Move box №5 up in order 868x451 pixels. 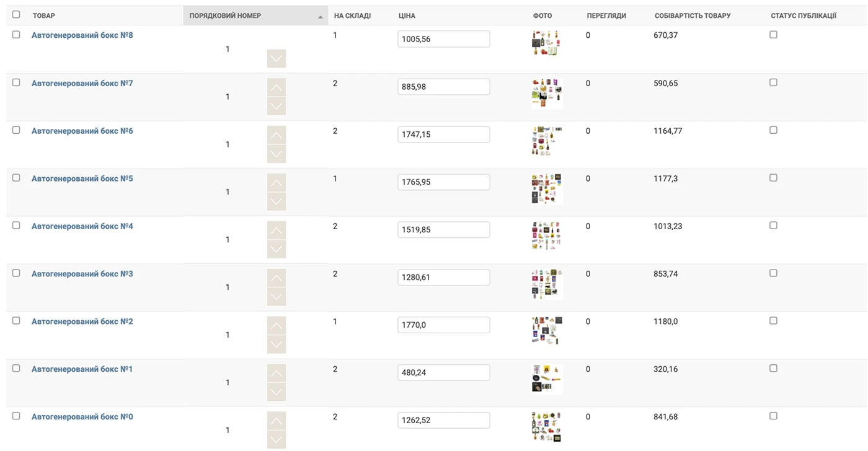pyautogui.click(x=277, y=183)
